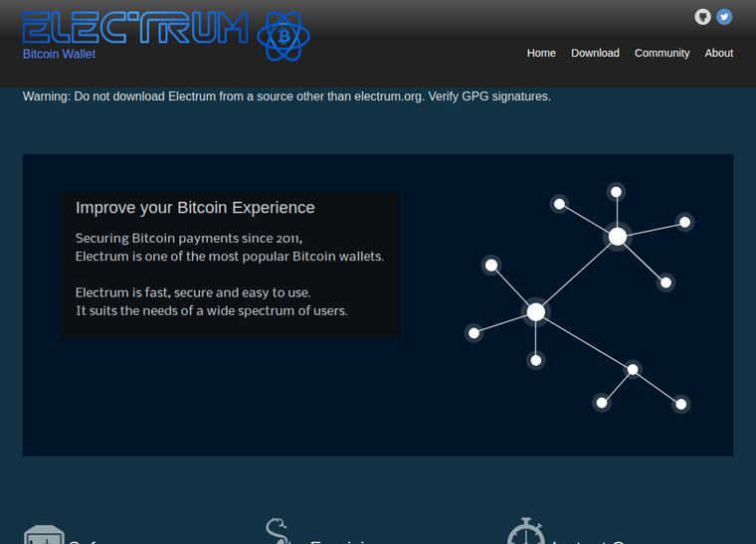Open the Download menu item

595,53
